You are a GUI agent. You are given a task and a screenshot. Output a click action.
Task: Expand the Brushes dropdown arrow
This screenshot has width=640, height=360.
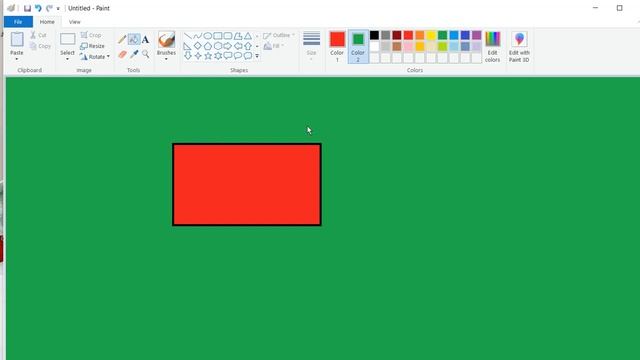click(166, 60)
